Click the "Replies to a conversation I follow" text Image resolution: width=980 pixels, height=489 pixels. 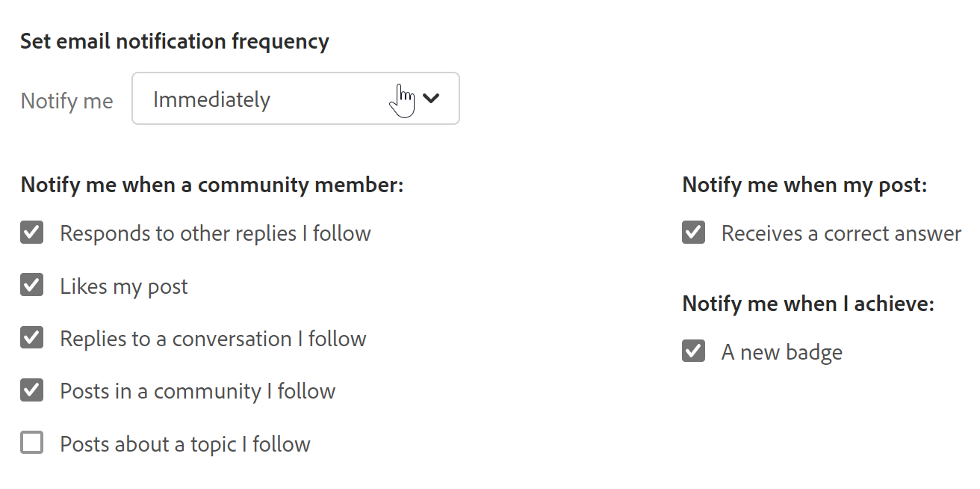coord(213,339)
